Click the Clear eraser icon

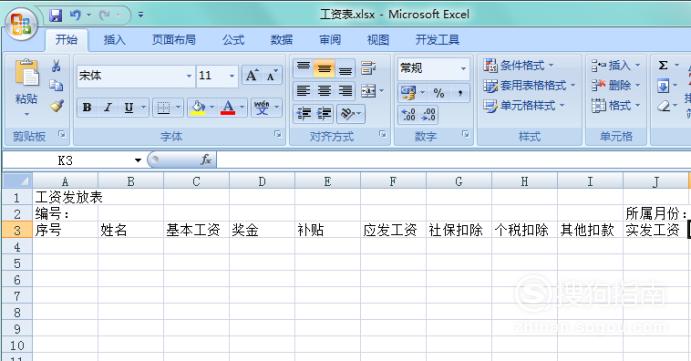[x=663, y=106]
